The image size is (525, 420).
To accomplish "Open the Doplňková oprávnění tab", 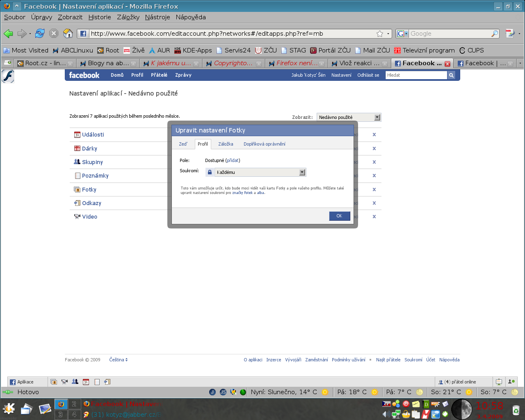I will 265,144.
